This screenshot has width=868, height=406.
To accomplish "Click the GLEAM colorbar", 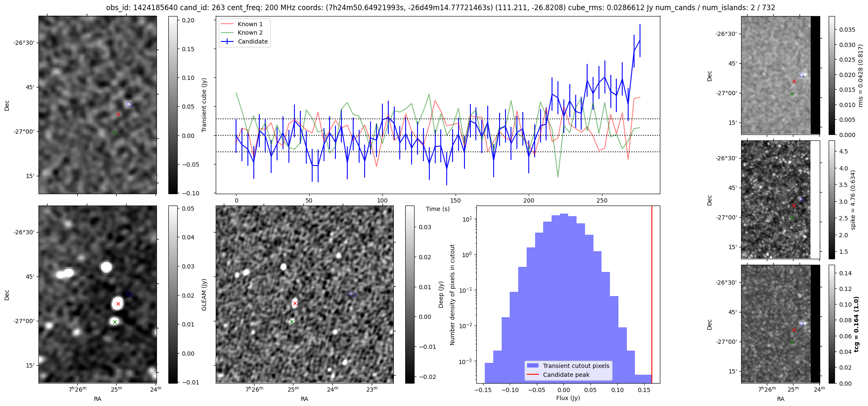I will pyautogui.click(x=173, y=294).
